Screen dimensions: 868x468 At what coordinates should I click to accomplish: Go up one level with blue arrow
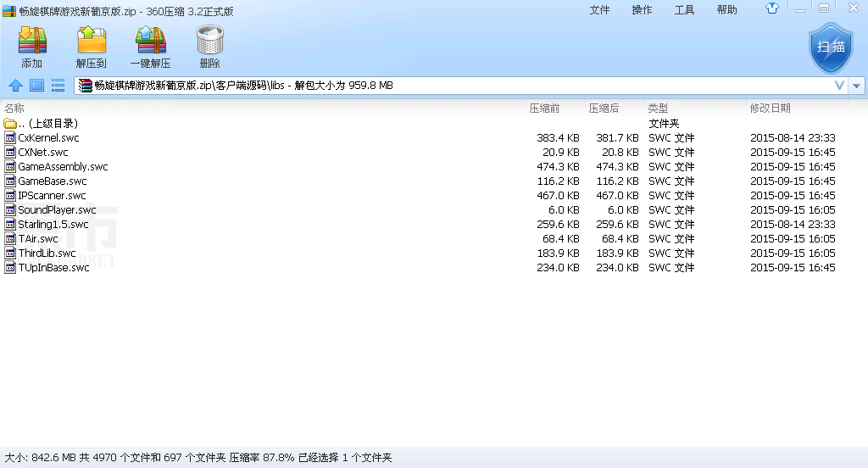click(15, 86)
